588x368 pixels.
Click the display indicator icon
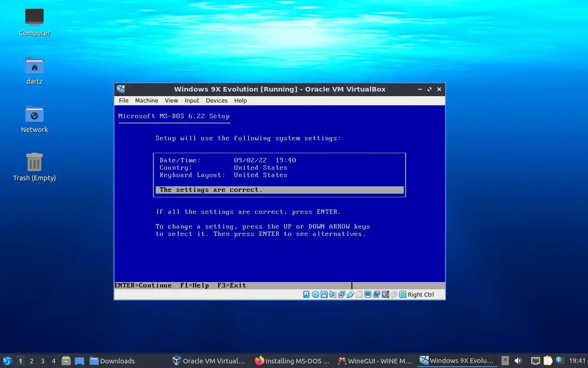pos(367,294)
